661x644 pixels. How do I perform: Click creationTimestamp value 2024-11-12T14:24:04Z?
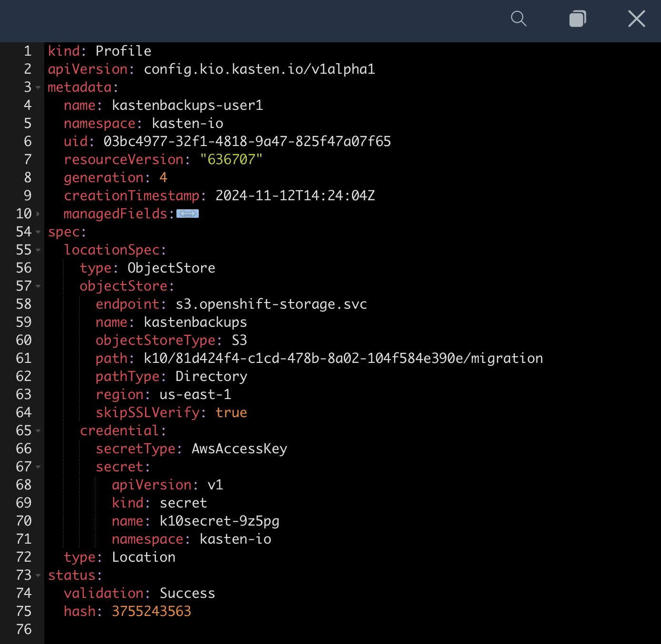point(295,195)
